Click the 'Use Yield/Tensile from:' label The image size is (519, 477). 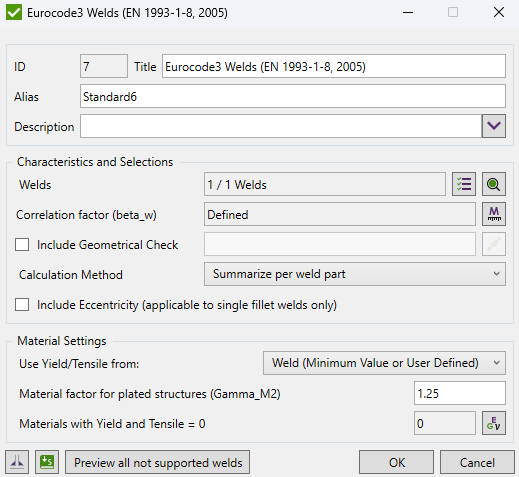tap(79, 364)
